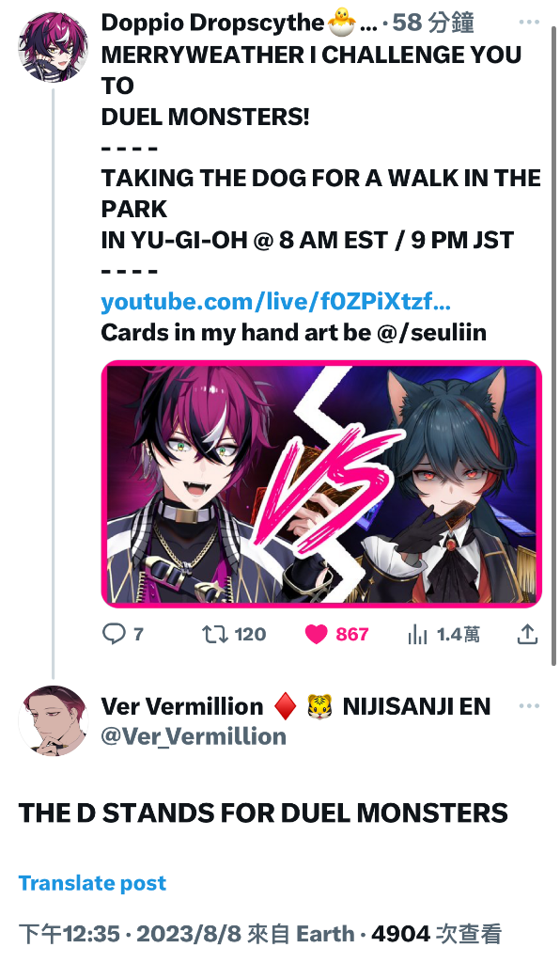Tap the 4904 次查看 view count
Viewport: 560px width, 963px height.
(x=437, y=934)
